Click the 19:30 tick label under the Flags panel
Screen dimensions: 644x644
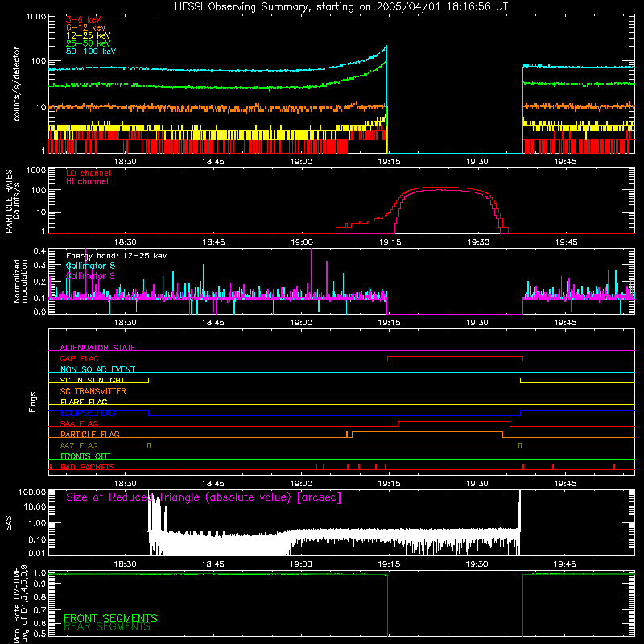tap(477, 484)
